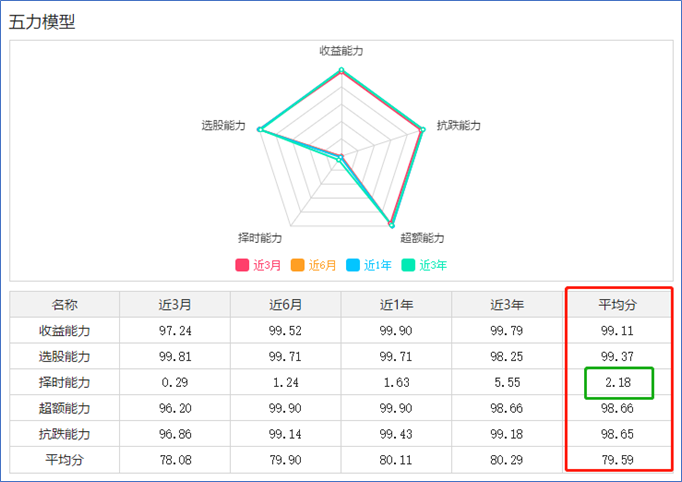Select the 超额能力 近3月 value 96.20
Viewport: 682px width, 482px height.
175,408
